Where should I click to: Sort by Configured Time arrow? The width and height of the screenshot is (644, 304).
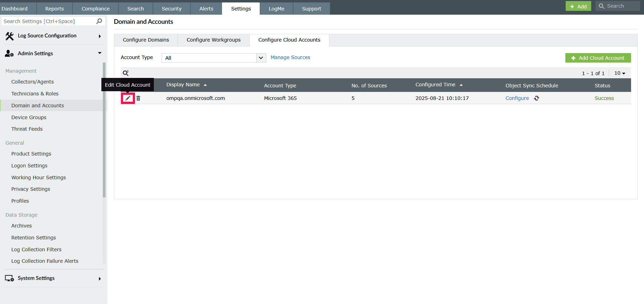461,85
